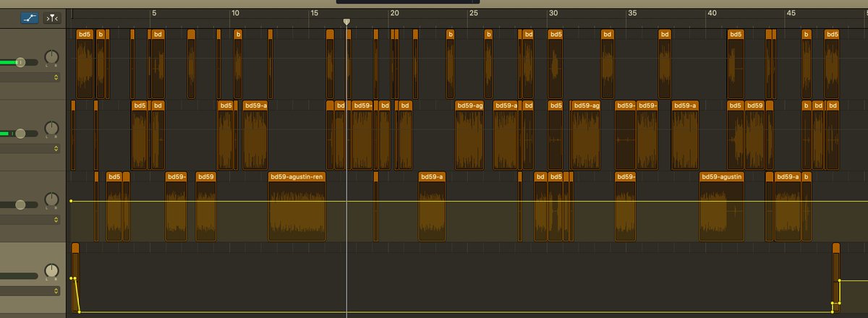Select track one's bd5 region at bar 30

point(555,64)
